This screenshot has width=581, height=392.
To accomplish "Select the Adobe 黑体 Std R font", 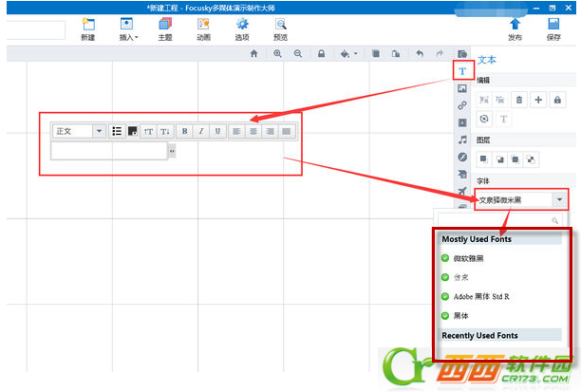I will (481, 297).
